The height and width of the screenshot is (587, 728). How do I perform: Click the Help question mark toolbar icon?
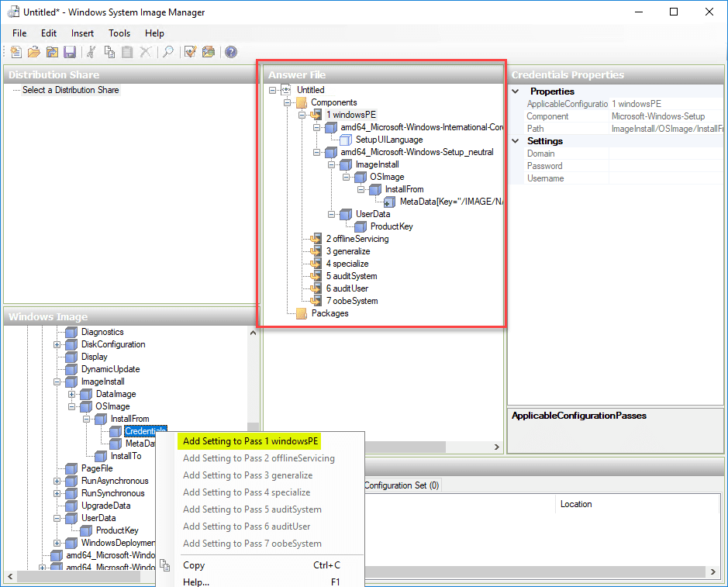tap(230, 52)
